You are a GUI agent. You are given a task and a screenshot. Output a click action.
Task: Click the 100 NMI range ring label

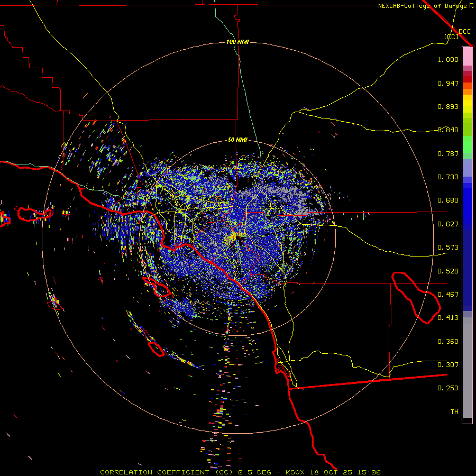coord(237,42)
